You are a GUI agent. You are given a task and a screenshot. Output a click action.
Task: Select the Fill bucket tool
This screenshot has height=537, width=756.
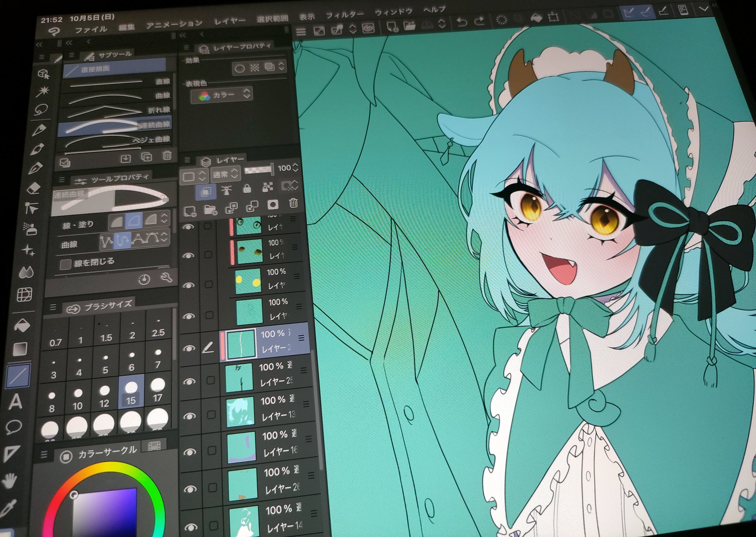22,326
